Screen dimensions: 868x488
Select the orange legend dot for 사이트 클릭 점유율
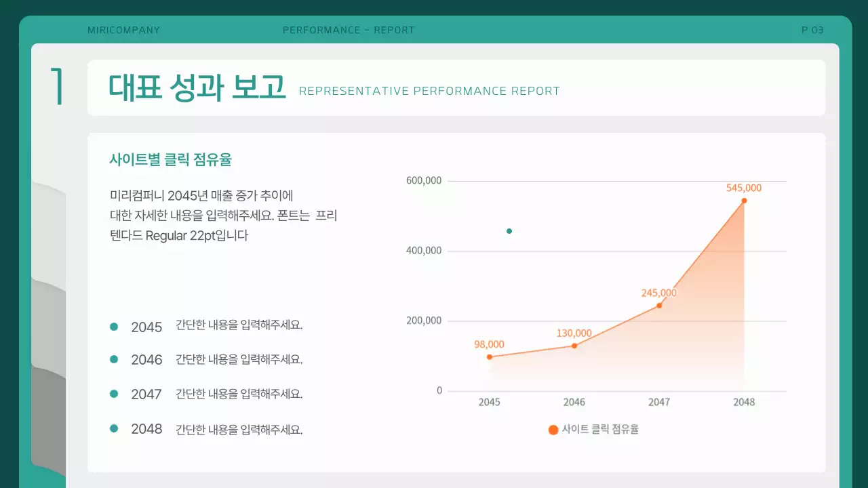pos(553,429)
